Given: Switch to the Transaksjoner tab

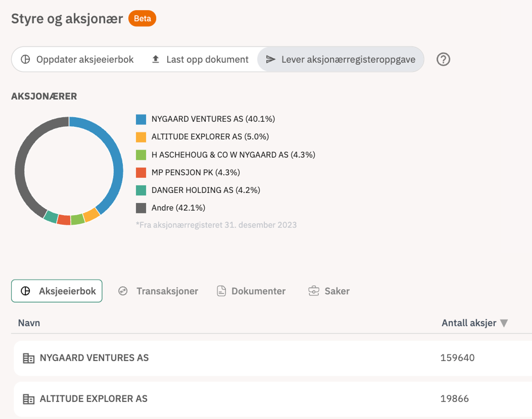Looking at the screenshot, I should click(x=167, y=291).
